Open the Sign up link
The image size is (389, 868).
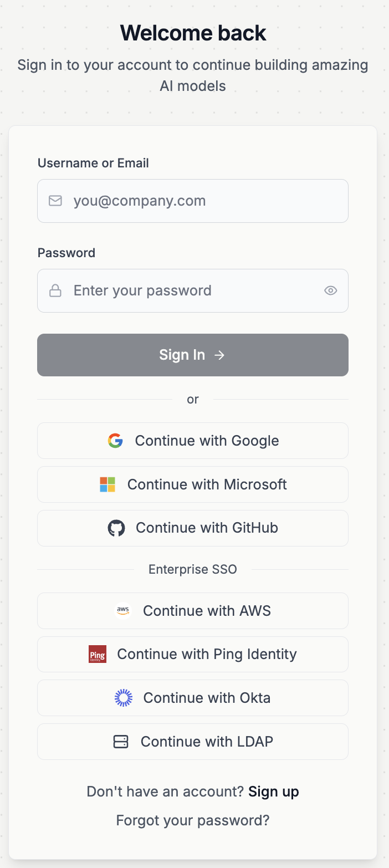pos(273,792)
